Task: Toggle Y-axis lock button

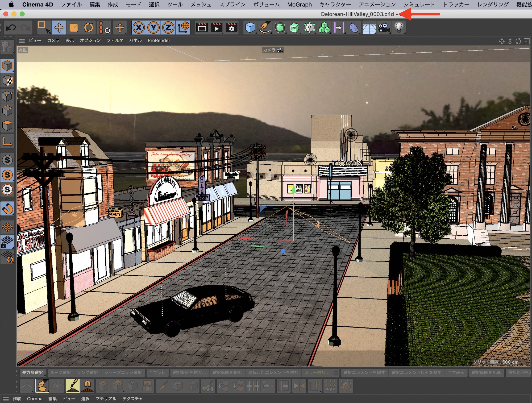Action: [153, 28]
